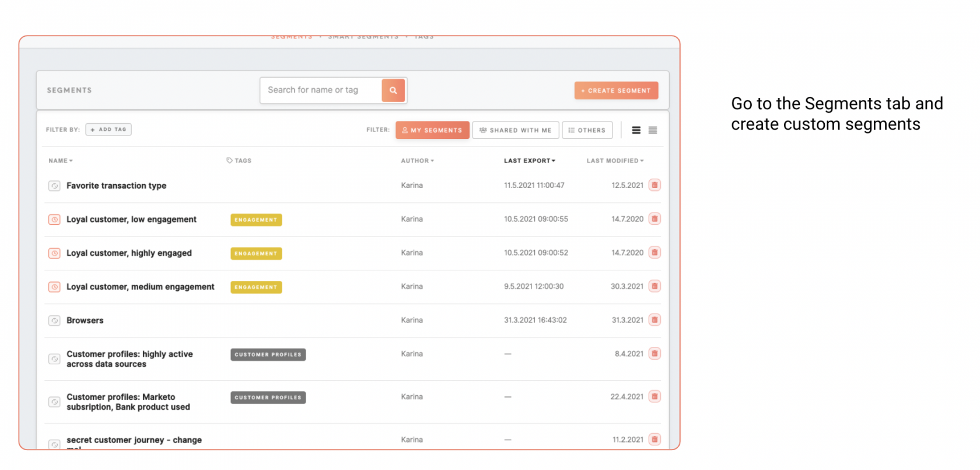The height and width of the screenshot is (470, 980).
Task: Click the schedule icon for Loyal customer, low engagement
Action: click(54, 220)
